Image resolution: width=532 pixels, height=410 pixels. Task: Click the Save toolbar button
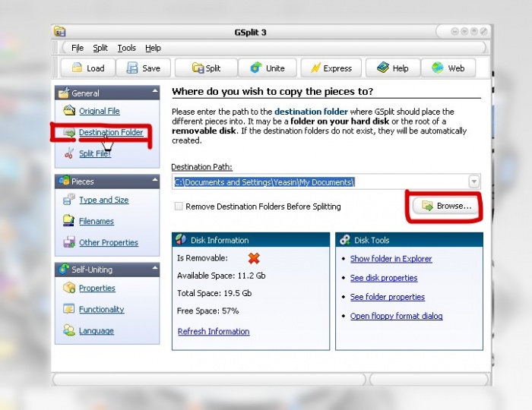click(x=143, y=68)
